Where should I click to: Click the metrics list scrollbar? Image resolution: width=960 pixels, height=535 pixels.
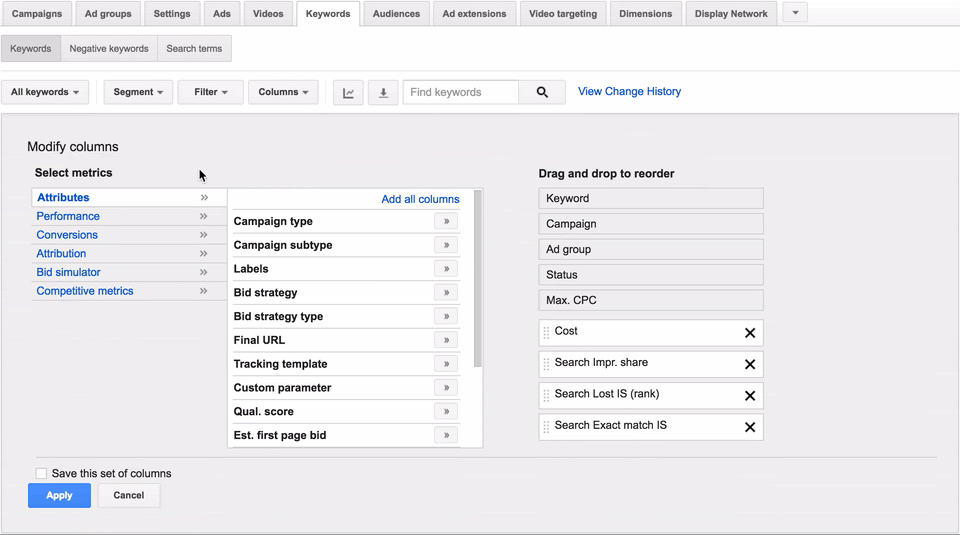[478, 279]
